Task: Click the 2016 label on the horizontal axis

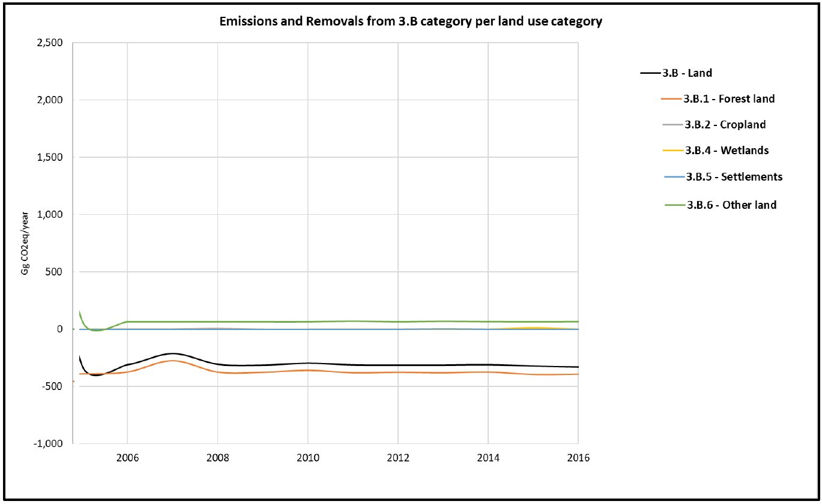Action: point(578,458)
